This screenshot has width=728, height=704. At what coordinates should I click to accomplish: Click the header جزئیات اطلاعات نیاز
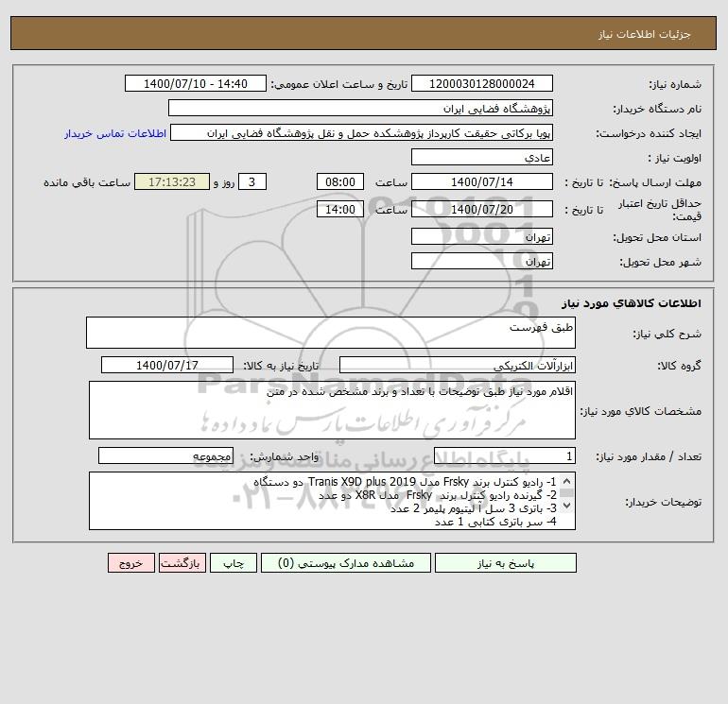(645, 34)
